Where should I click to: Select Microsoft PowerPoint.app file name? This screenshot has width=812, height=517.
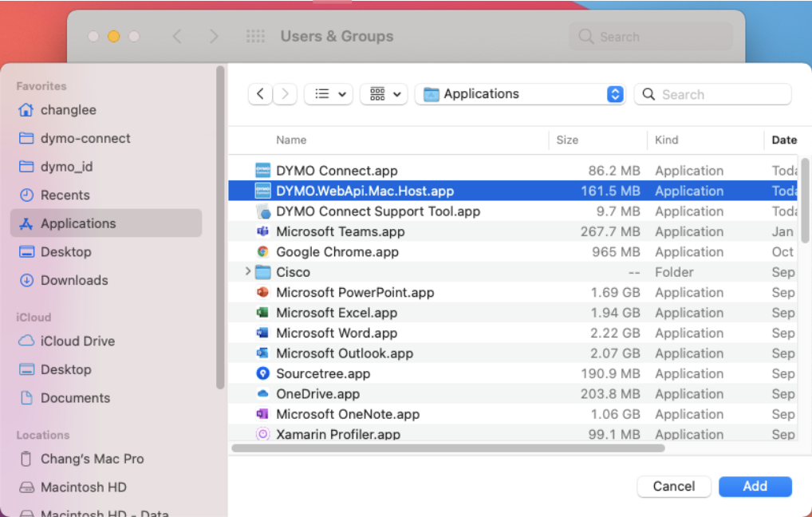point(355,292)
